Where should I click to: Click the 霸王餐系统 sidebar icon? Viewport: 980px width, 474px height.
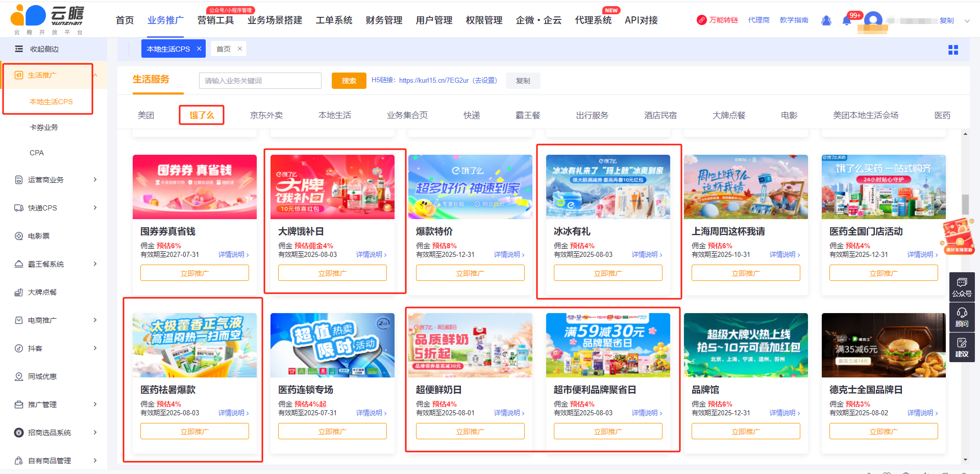coord(19,264)
